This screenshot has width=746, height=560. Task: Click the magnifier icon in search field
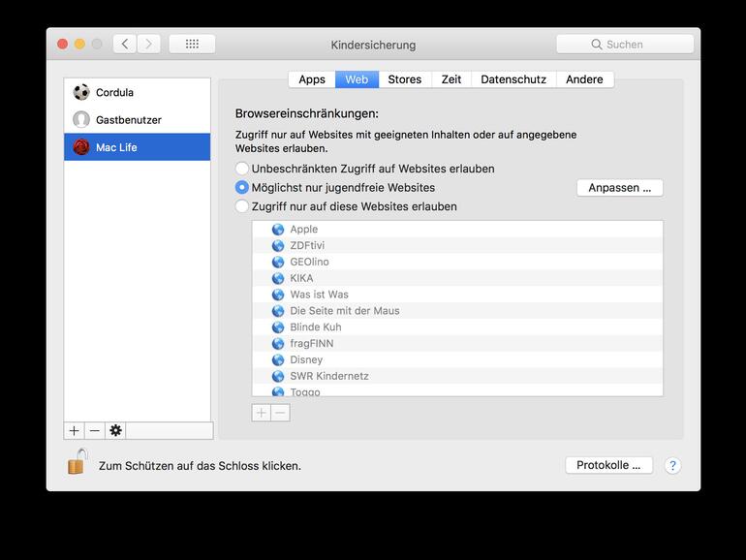[x=596, y=45]
